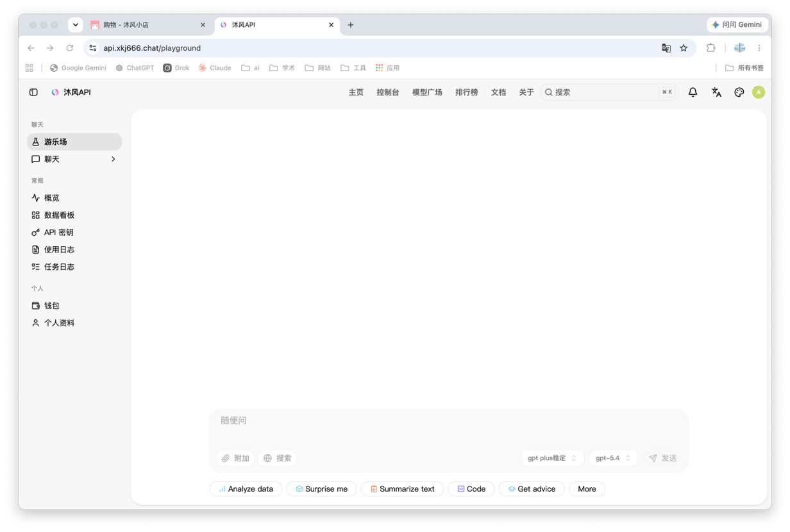The height and width of the screenshot is (532, 790).
Task: Go forward in the browser
Action: (50, 48)
